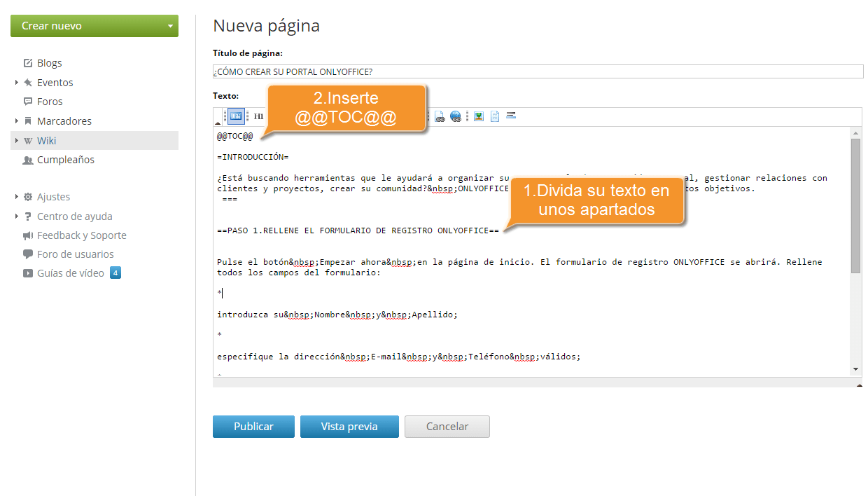
Task: Open Eventos in the sidebar
Action: click(x=55, y=83)
